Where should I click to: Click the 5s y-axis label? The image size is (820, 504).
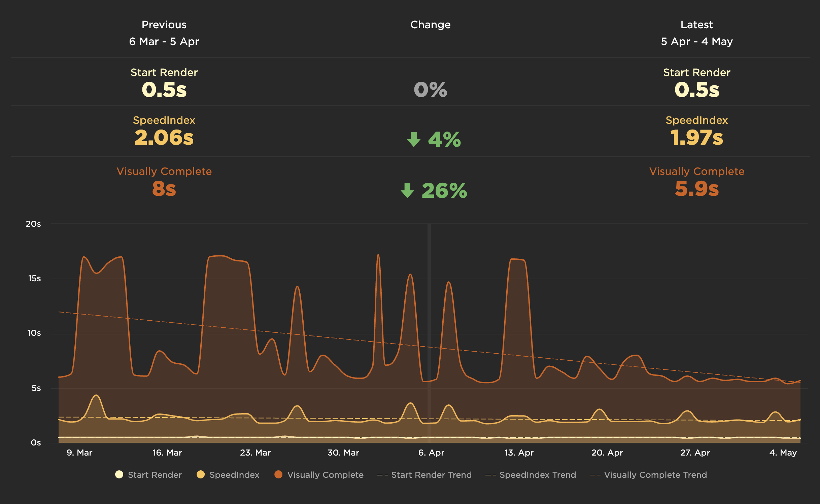(x=36, y=388)
